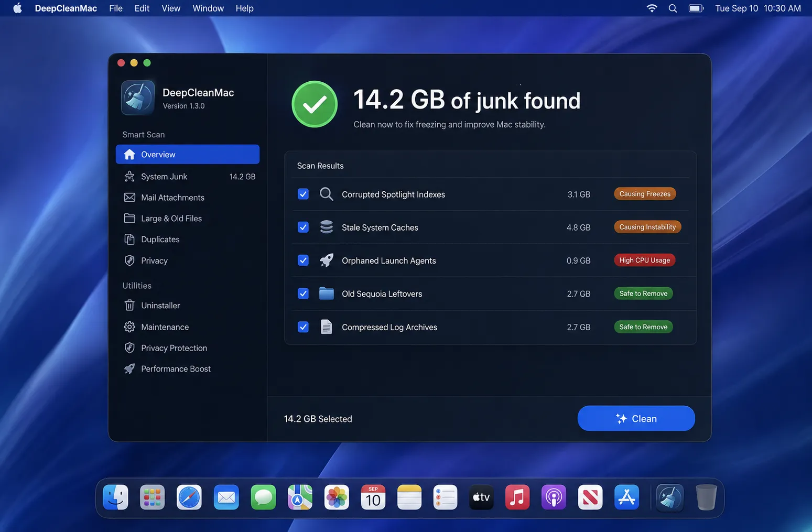Click the 4.8 GB size value
Viewport: 812px width, 532px height.
[x=578, y=227]
